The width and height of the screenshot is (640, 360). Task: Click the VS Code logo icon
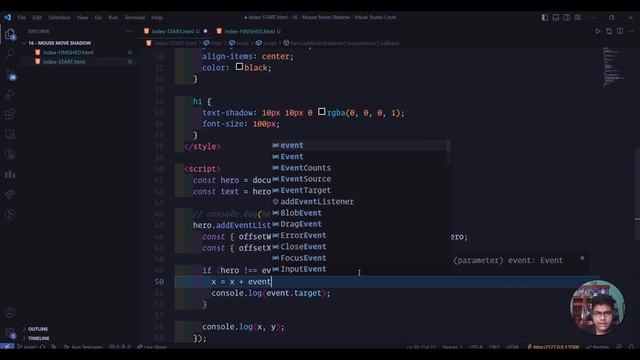pos(8,18)
